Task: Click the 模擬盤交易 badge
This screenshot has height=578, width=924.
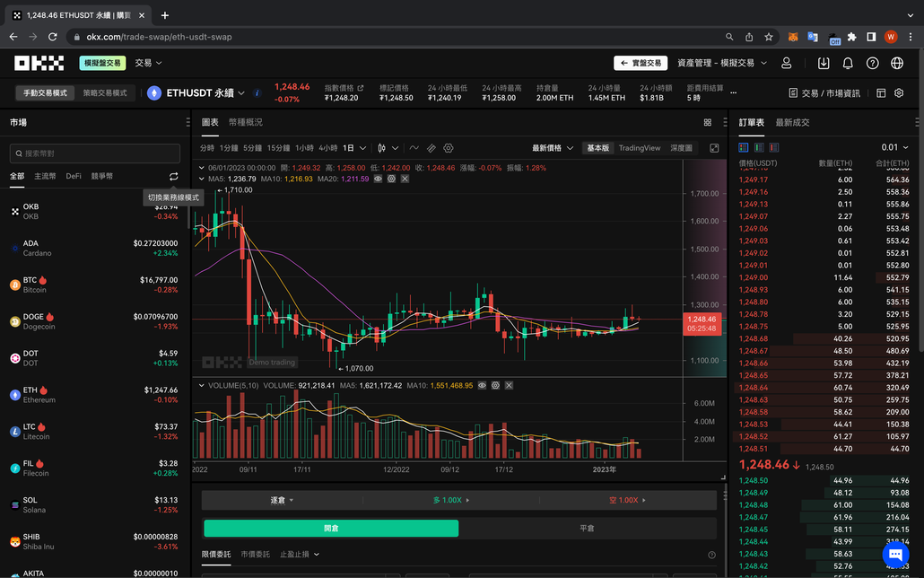Action: 102,63
